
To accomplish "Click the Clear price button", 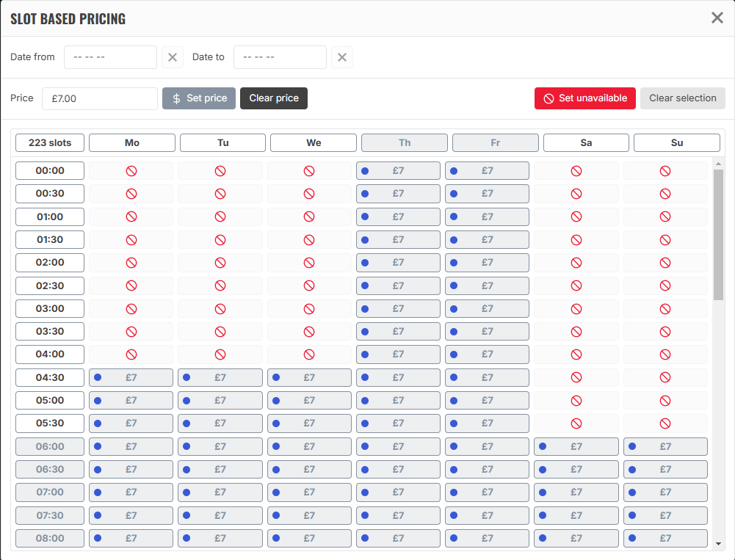I will 274,98.
